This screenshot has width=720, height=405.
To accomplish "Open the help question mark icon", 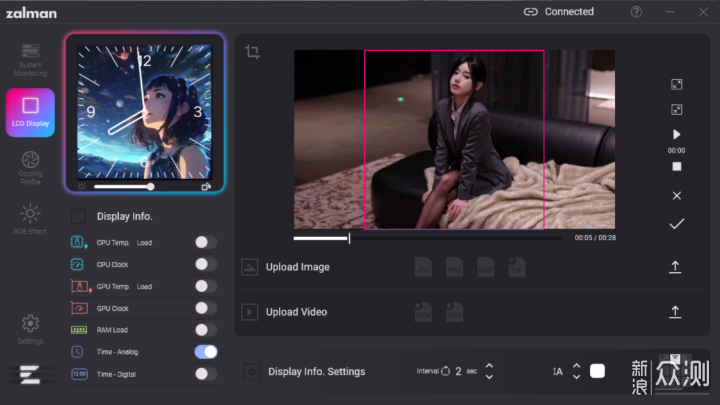I will click(x=636, y=12).
